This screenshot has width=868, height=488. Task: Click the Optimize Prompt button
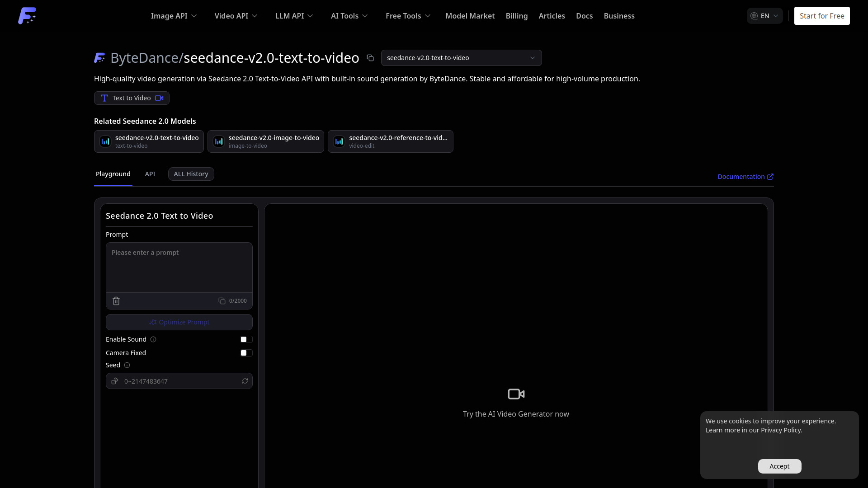179,322
